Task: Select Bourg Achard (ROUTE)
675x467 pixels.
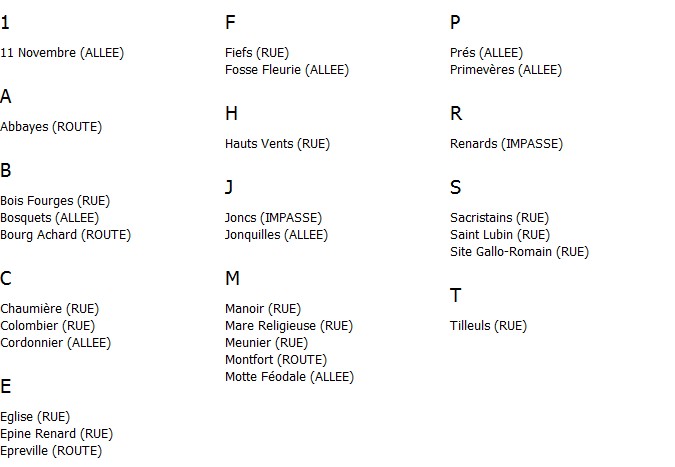Action: coord(65,235)
